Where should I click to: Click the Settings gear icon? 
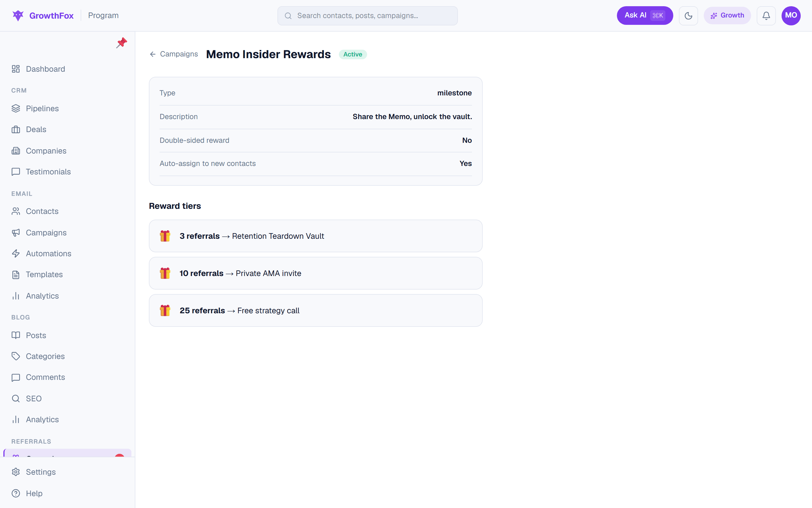pos(16,472)
